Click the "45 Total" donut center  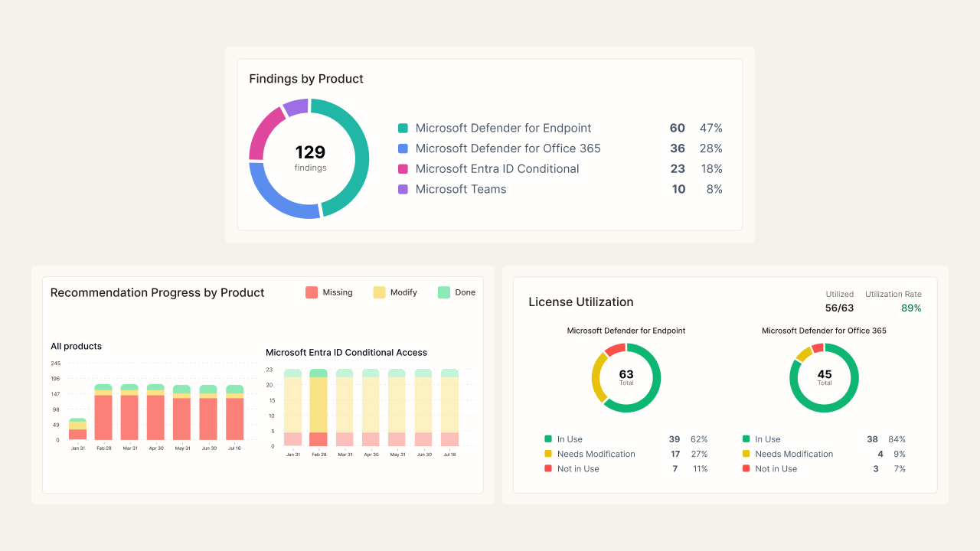tap(824, 377)
